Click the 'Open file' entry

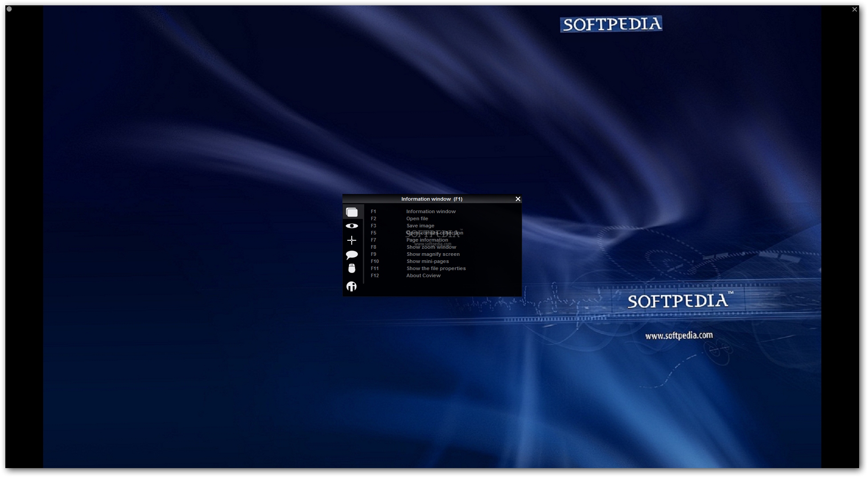417,218
